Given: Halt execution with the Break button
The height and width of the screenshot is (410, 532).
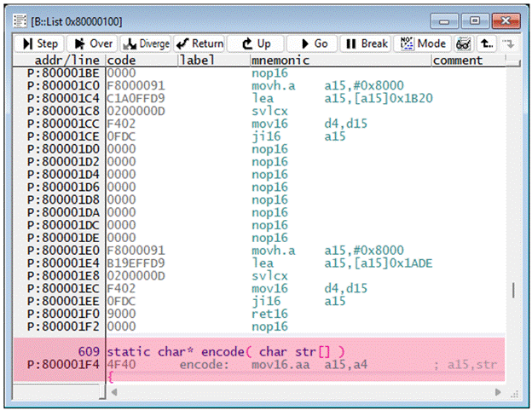Looking at the screenshot, I should [x=366, y=43].
